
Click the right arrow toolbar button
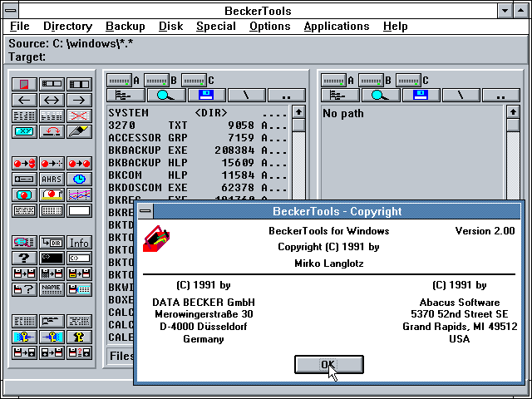79,100
